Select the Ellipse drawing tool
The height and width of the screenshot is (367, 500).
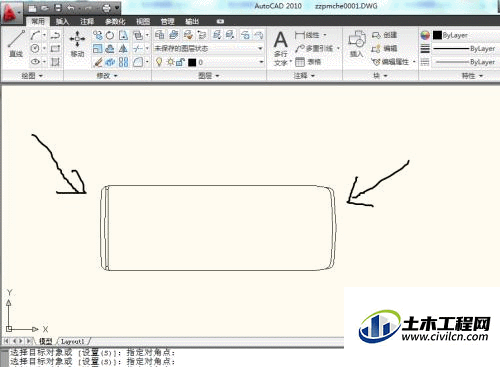[35, 62]
